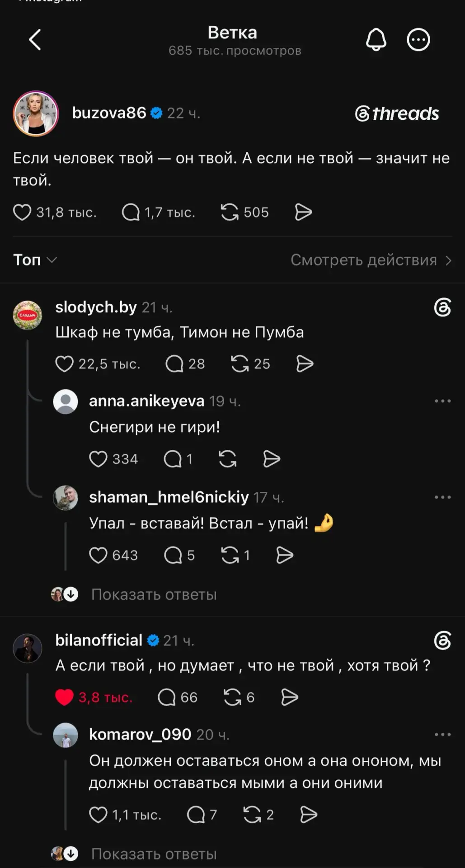Viewport: 465px width, 868px height.
Task: Open Смотреть действия link
Action: (371, 260)
